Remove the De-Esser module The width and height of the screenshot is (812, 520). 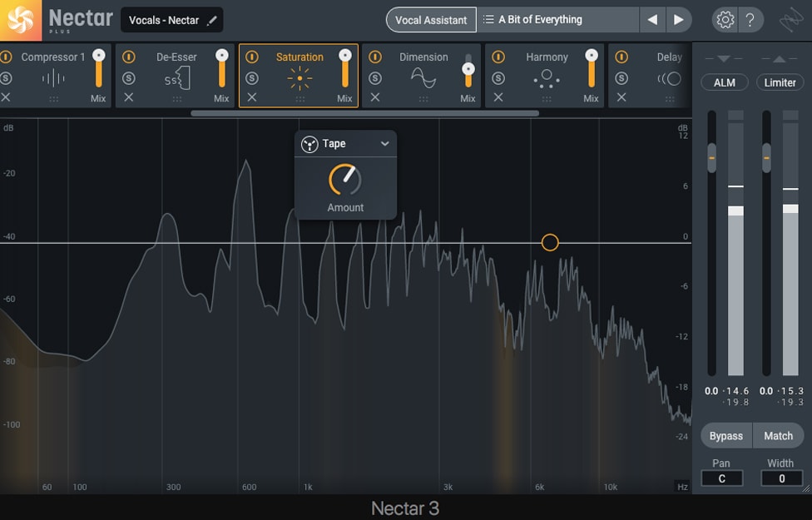tap(129, 97)
